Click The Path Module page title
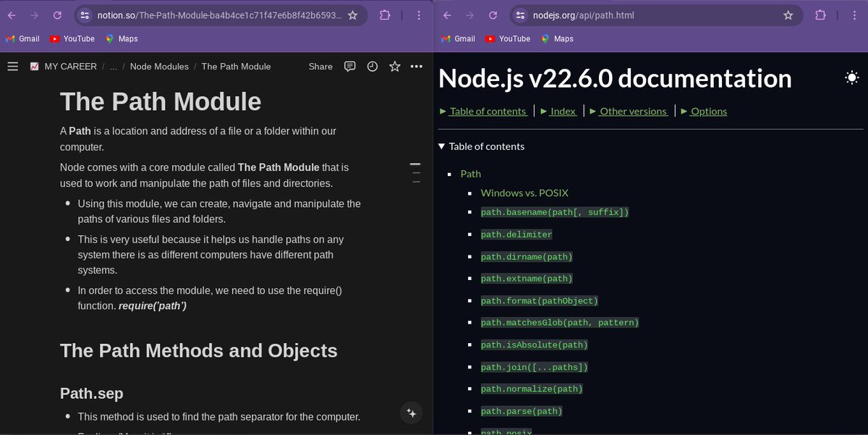 click(x=161, y=101)
